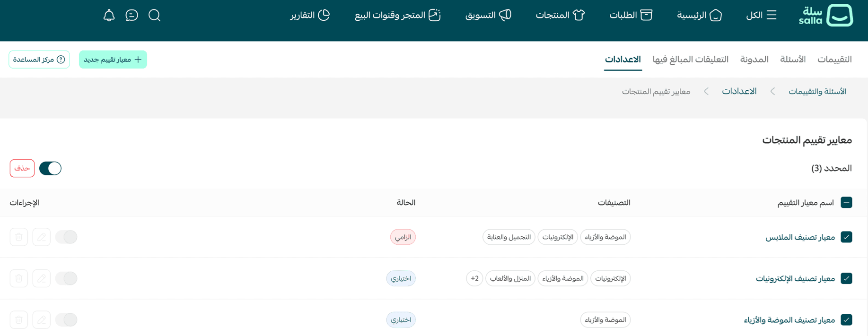Click breadcrumb link الأسئلة والتقييمات

click(x=817, y=92)
